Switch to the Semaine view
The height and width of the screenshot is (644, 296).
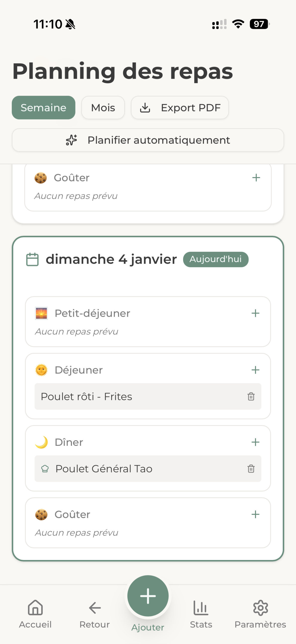pyautogui.click(x=44, y=108)
